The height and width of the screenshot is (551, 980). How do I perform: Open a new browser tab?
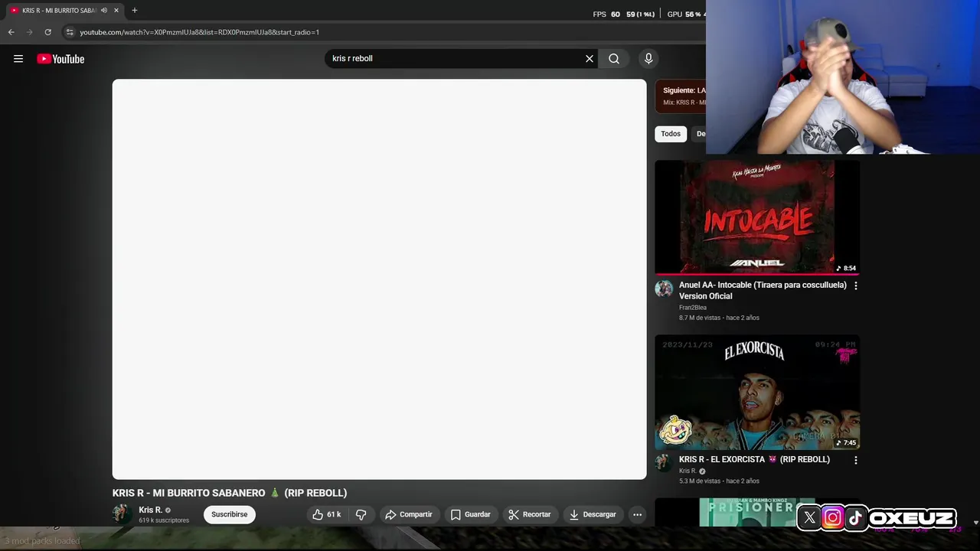tap(135, 11)
